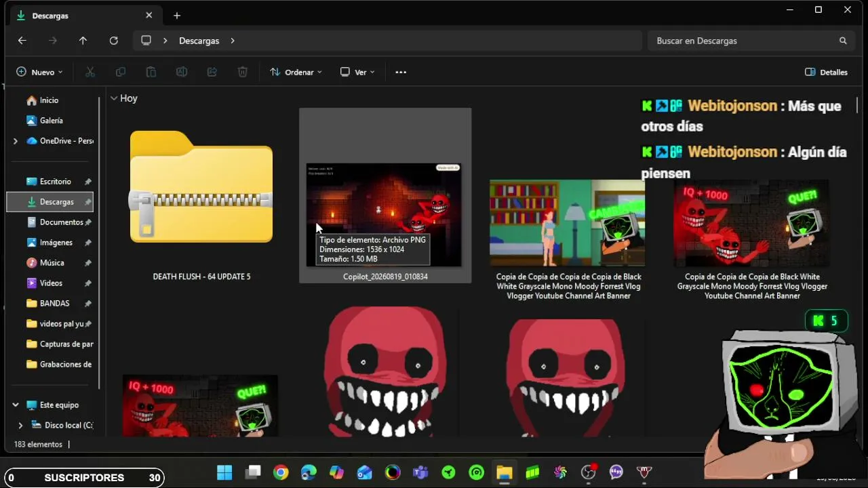This screenshot has width=868, height=488.
Task: Expand chevron before Descargas in address bar
Action: tap(165, 41)
